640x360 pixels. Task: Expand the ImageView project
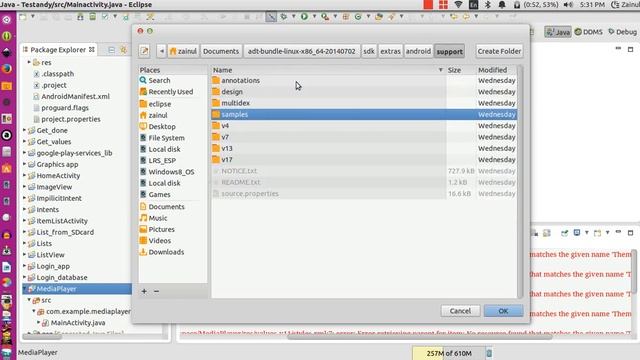pyautogui.click(x=24, y=187)
